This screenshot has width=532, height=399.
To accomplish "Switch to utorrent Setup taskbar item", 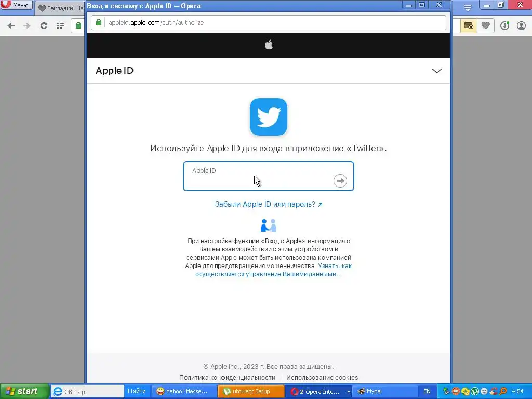I will [x=251, y=392].
